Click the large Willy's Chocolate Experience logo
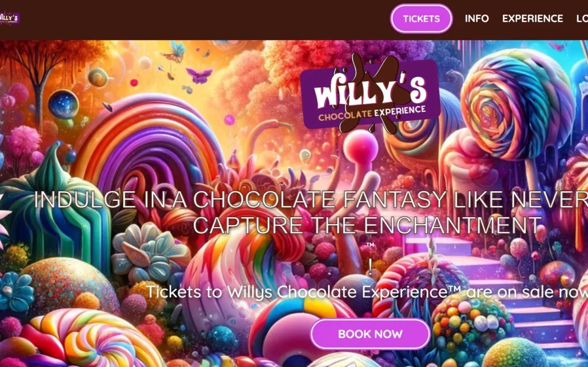 tap(370, 95)
